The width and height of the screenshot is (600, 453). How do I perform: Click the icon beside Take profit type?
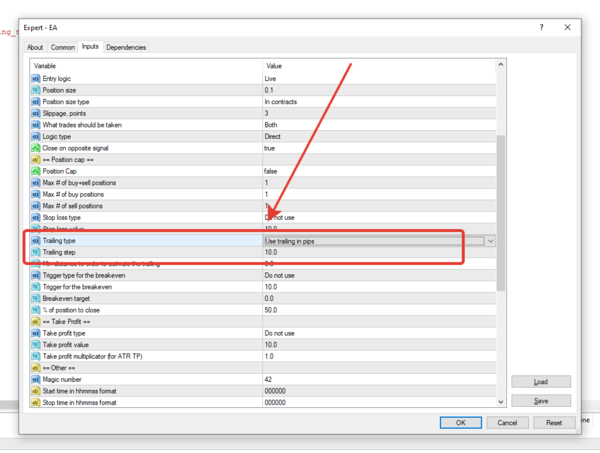pos(36,333)
